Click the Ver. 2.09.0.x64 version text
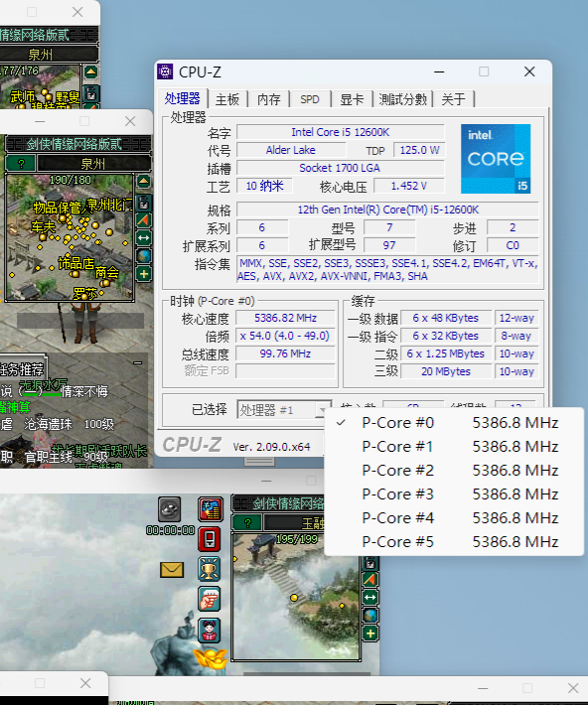The height and width of the screenshot is (705, 588). pos(271,447)
